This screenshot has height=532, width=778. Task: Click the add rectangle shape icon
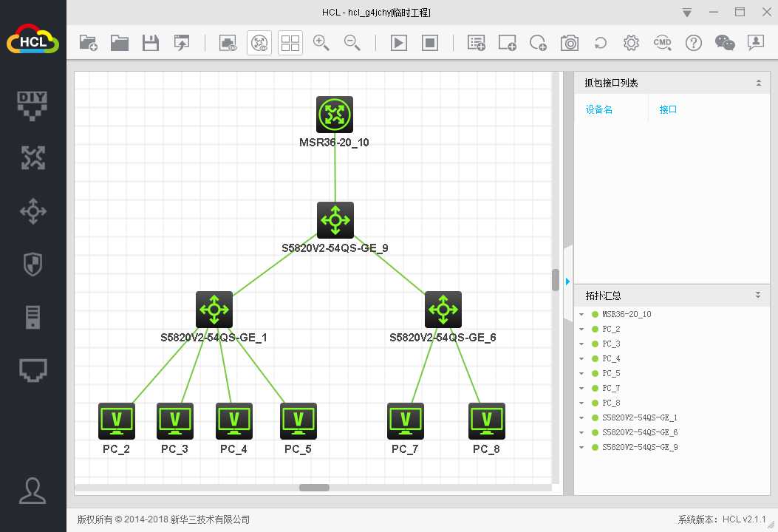click(x=507, y=43)
